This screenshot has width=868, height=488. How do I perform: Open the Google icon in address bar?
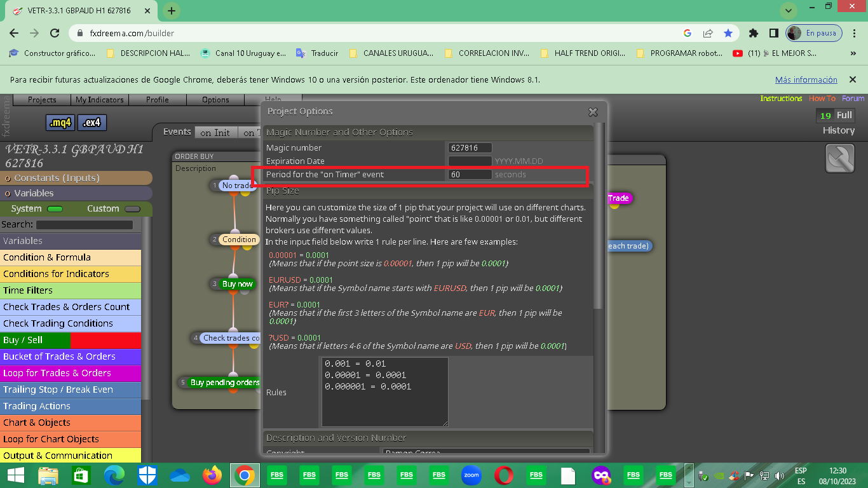tap(688, 33)
